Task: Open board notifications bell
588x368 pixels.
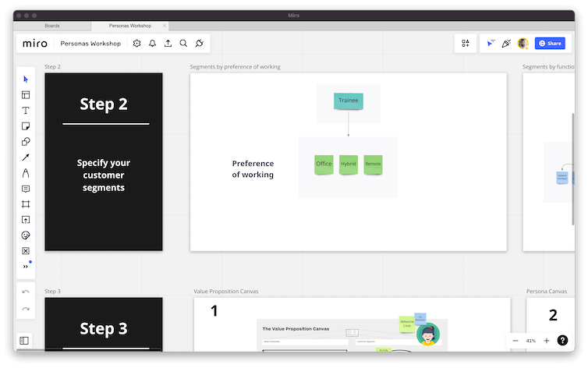Action: tap(152, 44)
